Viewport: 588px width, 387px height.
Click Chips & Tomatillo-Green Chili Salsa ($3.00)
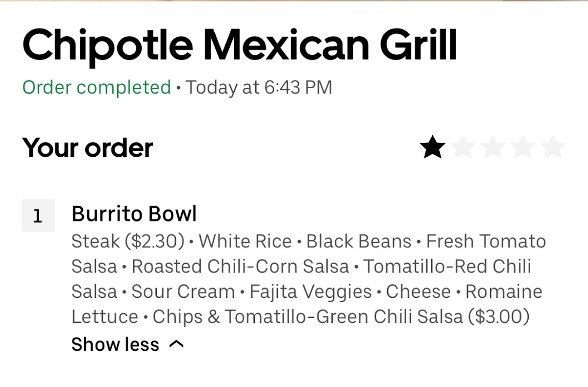341,317
